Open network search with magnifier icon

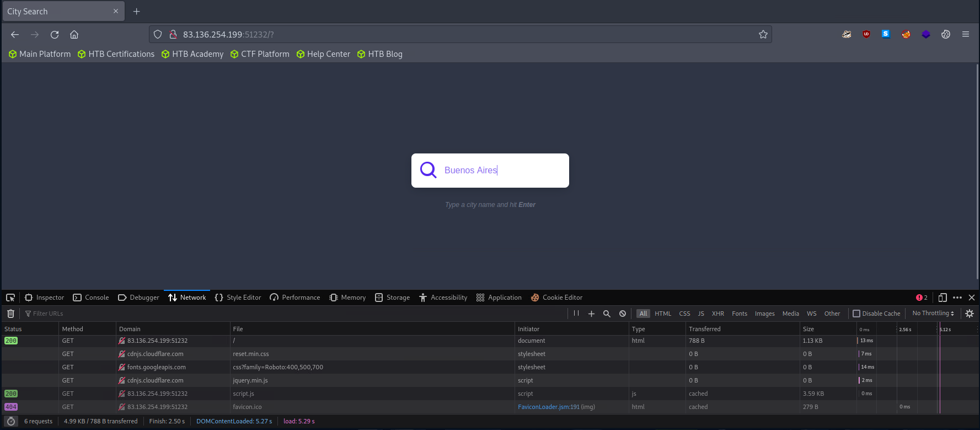(x=607, y=314)
